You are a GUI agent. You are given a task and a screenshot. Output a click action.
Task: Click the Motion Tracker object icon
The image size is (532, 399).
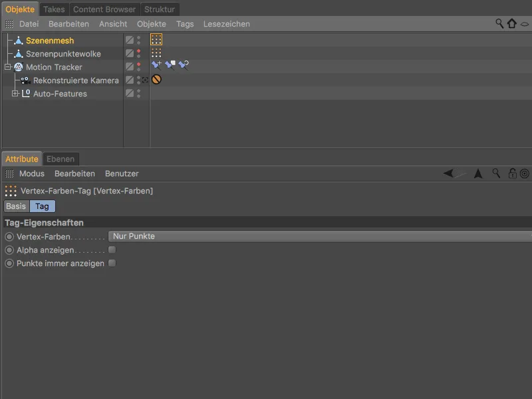(x=19, y=67)
